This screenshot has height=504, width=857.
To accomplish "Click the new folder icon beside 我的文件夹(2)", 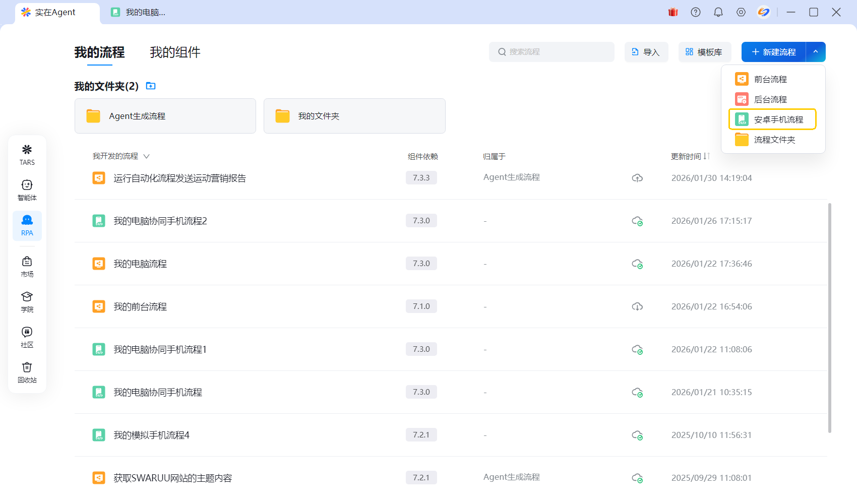I will pos(151,86).
